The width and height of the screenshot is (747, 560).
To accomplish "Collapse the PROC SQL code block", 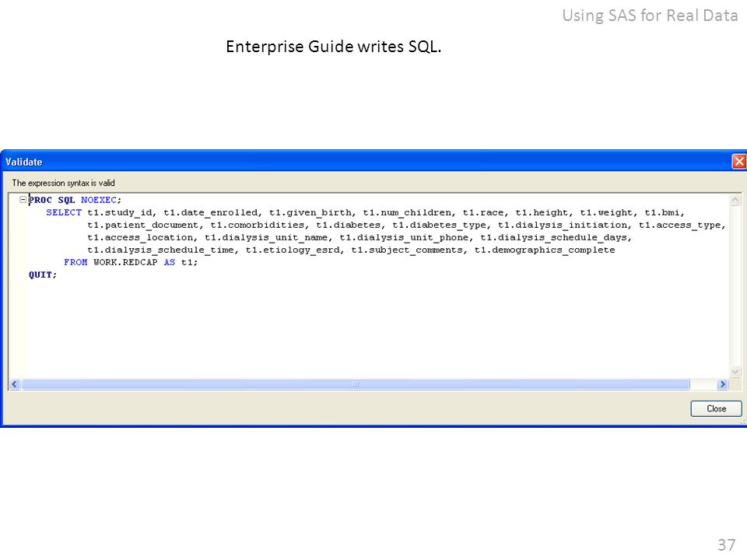I will click(x=23, y=200).
